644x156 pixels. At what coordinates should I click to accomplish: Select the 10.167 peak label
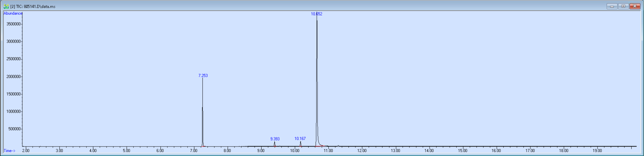(x=300, y=139)
